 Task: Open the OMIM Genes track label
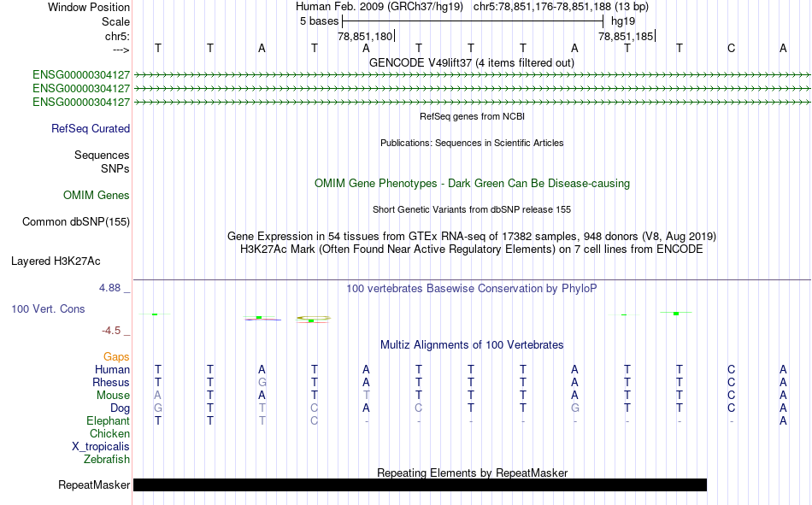96,196
